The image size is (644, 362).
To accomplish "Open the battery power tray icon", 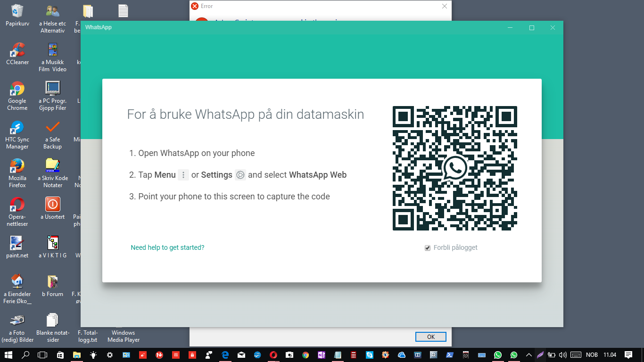I will click(552, 354).
